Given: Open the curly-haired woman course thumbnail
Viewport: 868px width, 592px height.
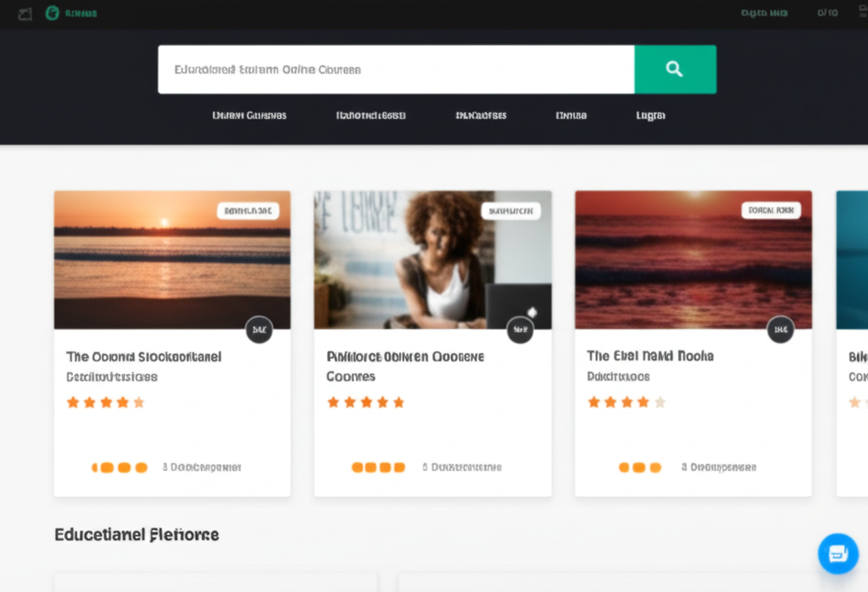Looking at the screenshot, I should 433,260.
